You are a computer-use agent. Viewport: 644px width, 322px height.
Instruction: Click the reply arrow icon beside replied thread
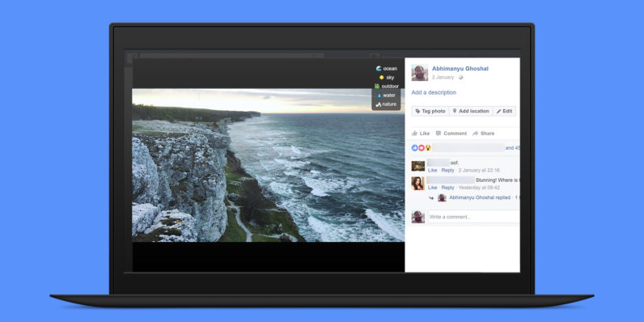click(431, 198)
